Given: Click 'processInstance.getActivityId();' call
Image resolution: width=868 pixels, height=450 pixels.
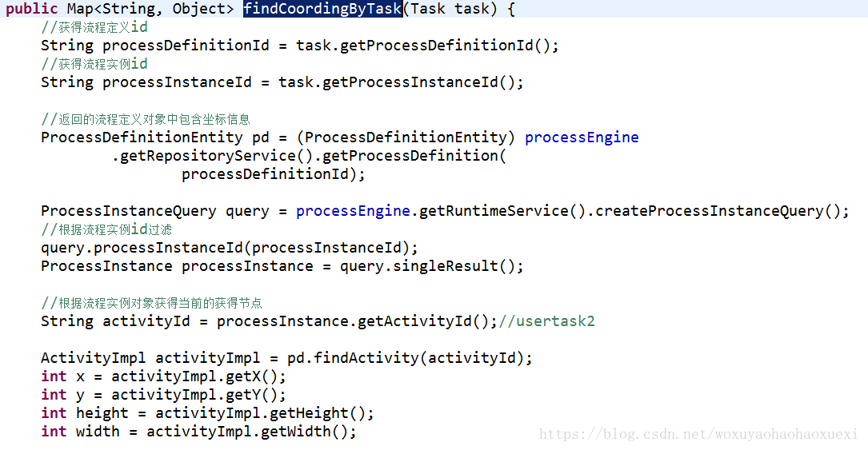Looking at the screenshot, I should coord(357,321).
